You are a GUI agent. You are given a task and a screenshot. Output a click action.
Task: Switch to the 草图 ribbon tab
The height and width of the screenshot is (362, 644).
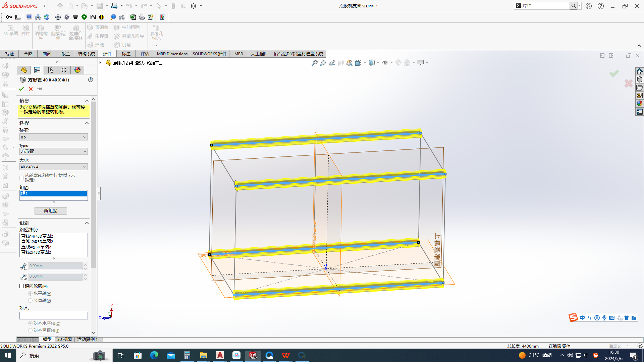coord(28,54)
